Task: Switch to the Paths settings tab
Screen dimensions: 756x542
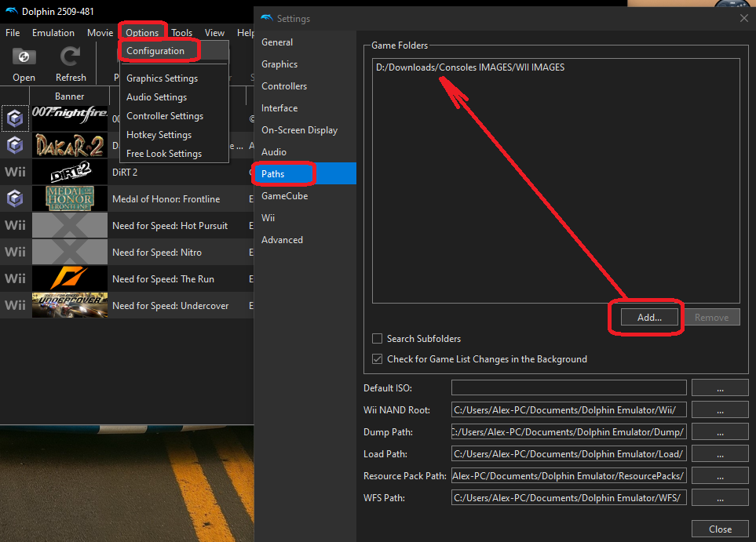Action: click(273, 173)
